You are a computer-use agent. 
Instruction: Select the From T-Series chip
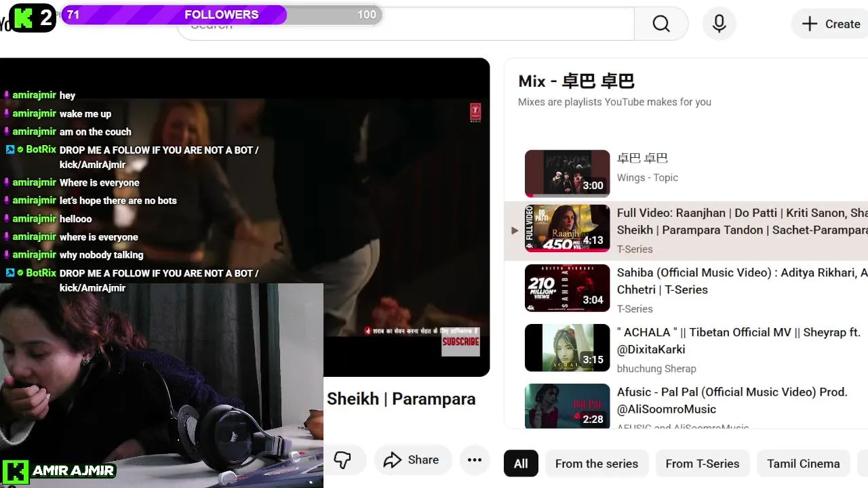coord(703,464)
